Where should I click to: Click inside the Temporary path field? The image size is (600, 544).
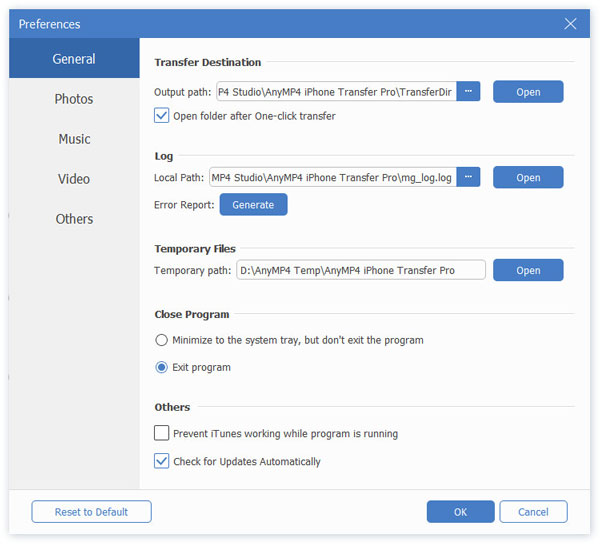pyautogui.click(x=360, y=270)
